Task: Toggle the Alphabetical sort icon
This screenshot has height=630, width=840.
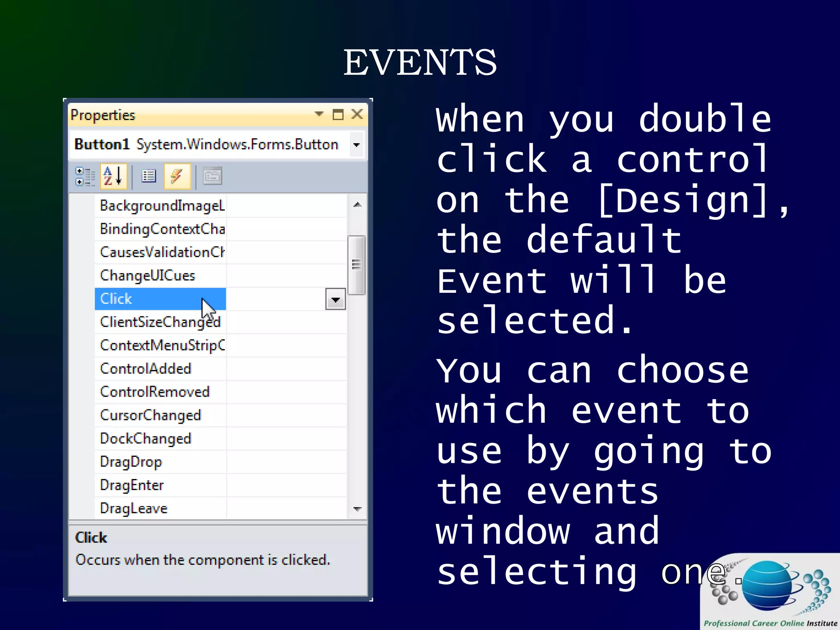Action: (113, 176)
